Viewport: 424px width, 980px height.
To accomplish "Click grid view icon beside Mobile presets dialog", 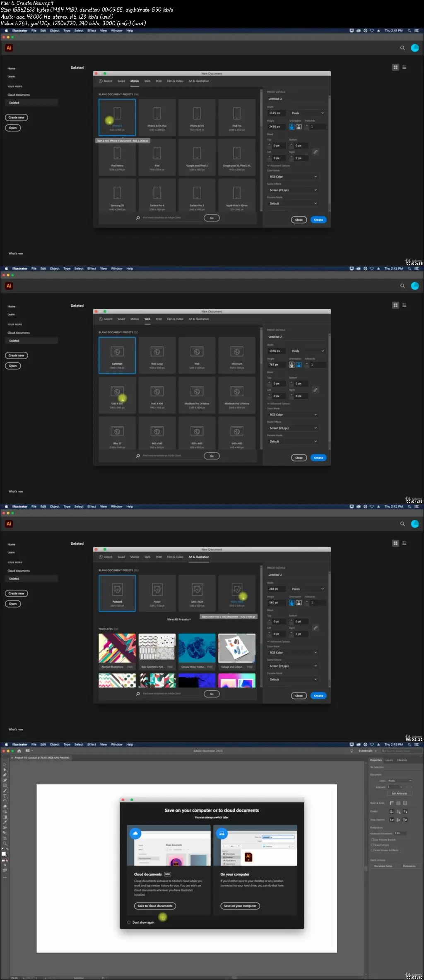I will (x=395, y=67).
